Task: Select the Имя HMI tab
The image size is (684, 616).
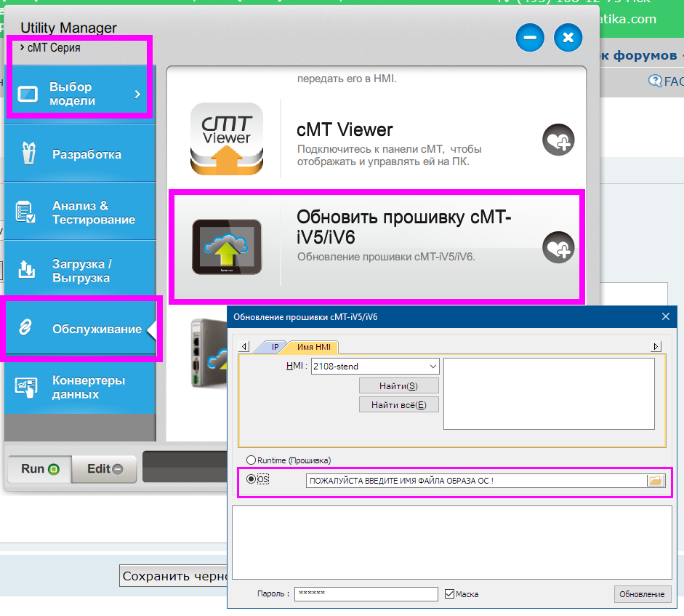Action: 313,347
